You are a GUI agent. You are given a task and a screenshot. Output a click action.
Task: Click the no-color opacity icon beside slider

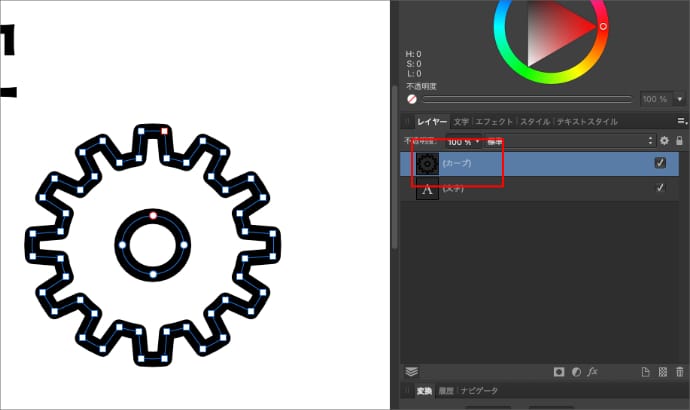tap(412, 99)
